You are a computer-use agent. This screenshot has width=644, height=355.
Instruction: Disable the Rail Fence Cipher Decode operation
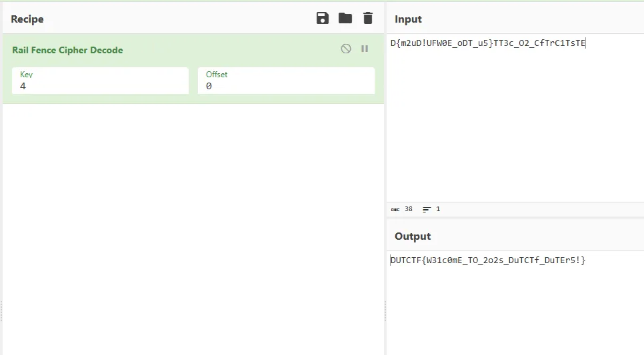tap(345, 49)
